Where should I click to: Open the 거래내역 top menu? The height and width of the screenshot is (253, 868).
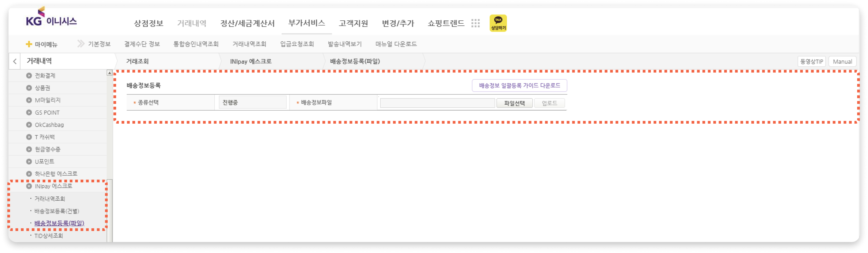(x=192, y=23)
